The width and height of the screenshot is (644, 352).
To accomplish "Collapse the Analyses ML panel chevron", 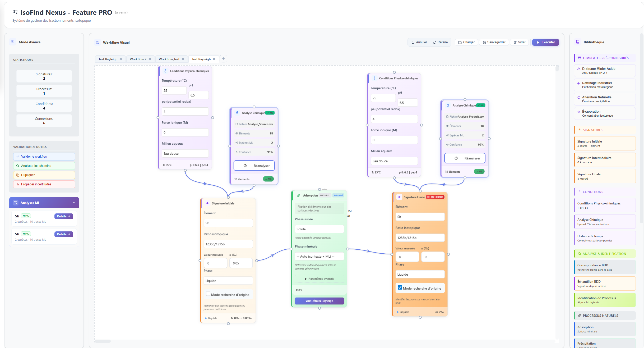I will point(74,203).
